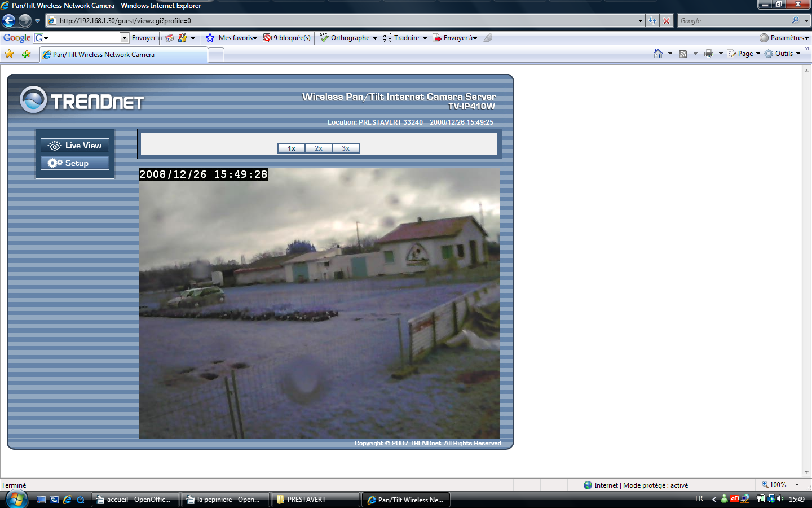Expand the zoom level dropdown arrow

coord(797,485)
